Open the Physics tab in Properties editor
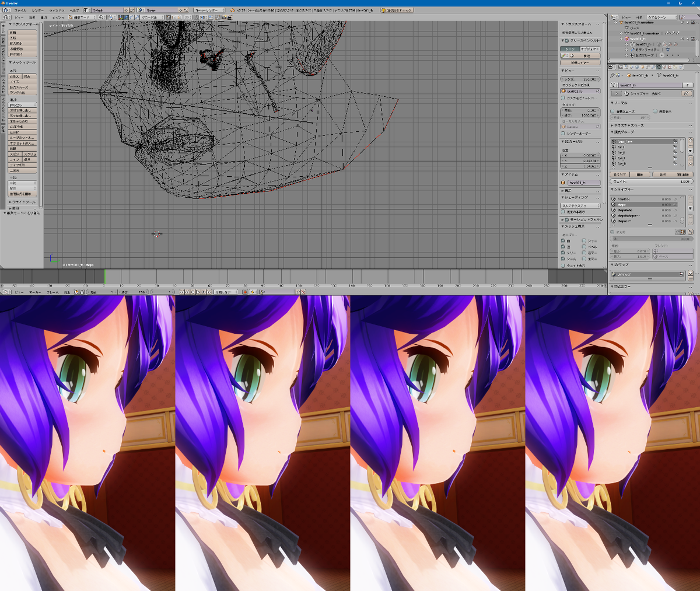 (x=681, y=67)
